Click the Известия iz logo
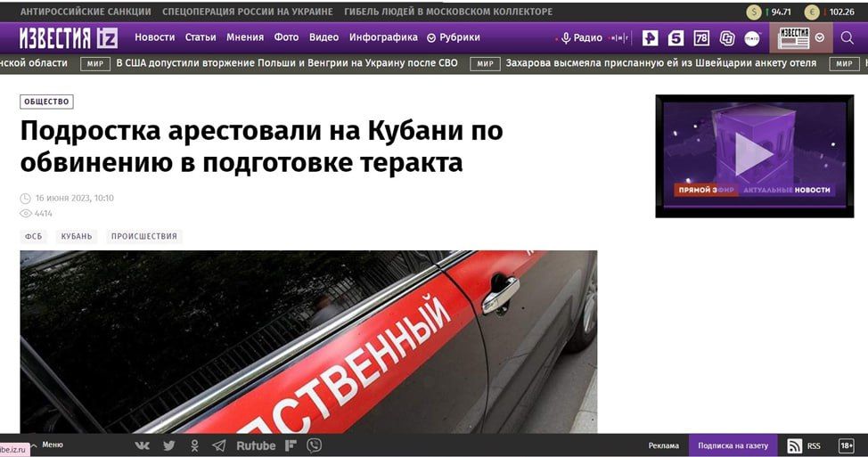 69,37
